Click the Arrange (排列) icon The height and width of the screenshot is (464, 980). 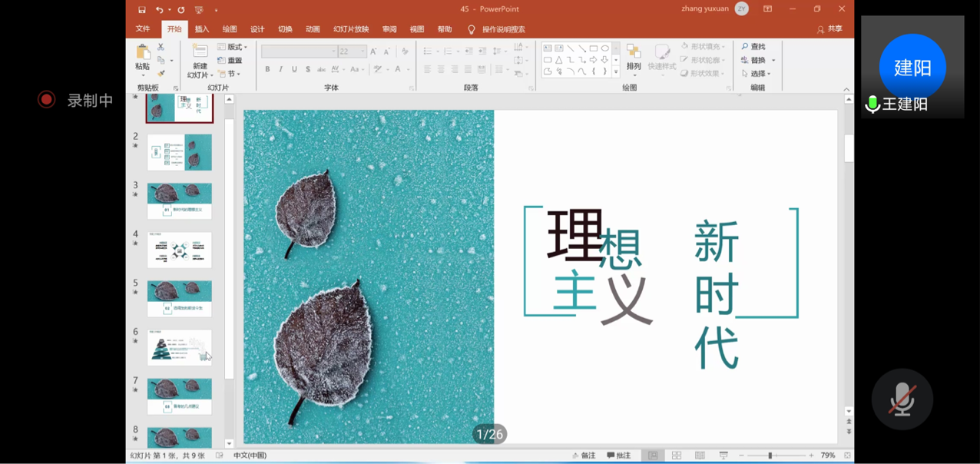(633, 52)
